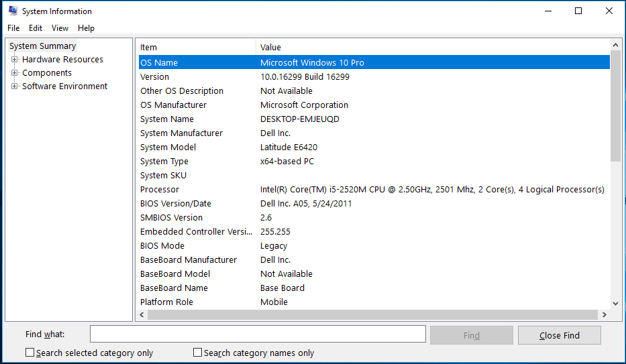Expand the Components node
The height and width of the screenshot is (364, 626).
(14, 73)
